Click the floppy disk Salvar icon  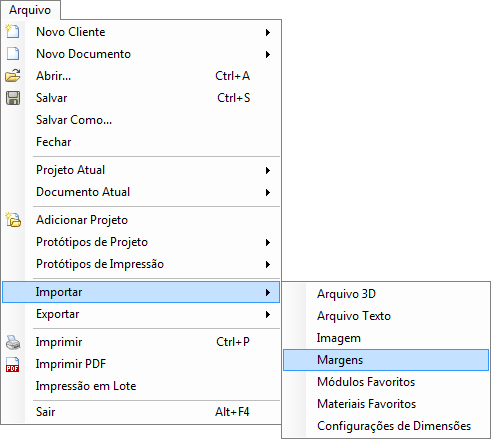coord(13,98)
